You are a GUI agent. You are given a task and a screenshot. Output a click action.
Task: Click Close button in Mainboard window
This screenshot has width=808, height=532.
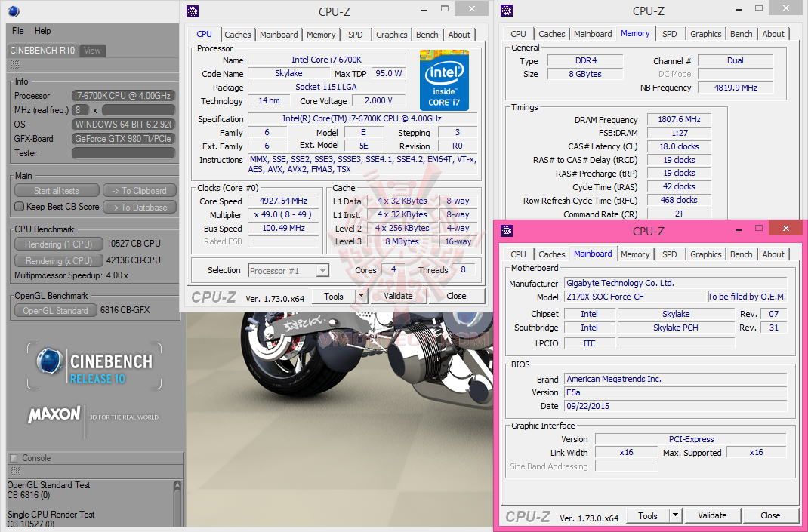tap(770, 515)
